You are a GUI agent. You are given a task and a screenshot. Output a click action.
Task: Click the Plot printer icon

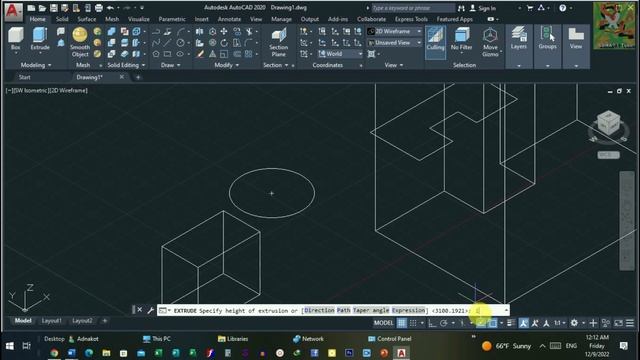(x=98, y=8)
